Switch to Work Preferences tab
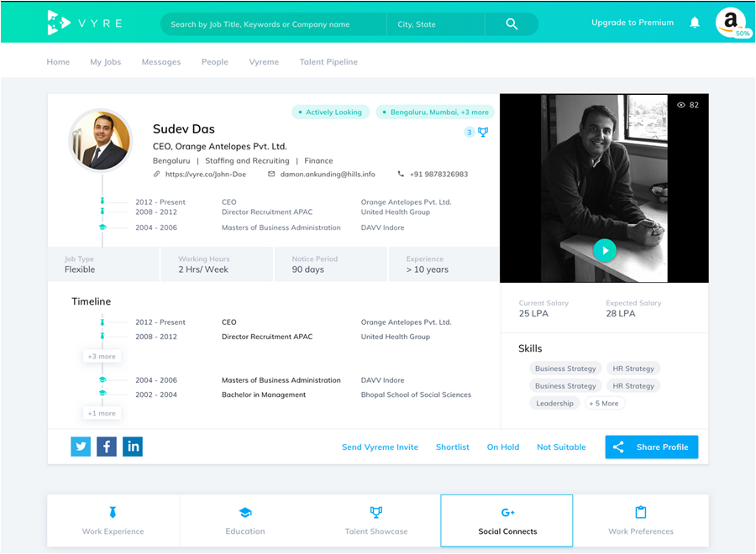The image size is (756, 554). point(641,520)
